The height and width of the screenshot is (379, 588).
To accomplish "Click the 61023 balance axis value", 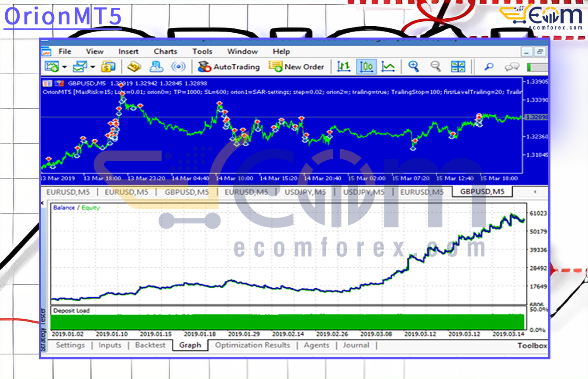I will (x=539, y=213).
